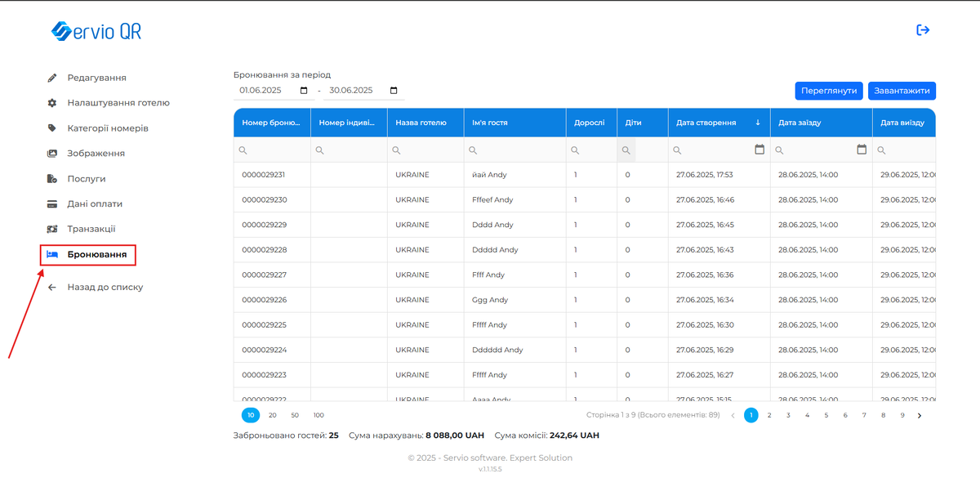Open the end date calendar picker
This screenshot has width=980, height=478.
(x=393, y=90)
